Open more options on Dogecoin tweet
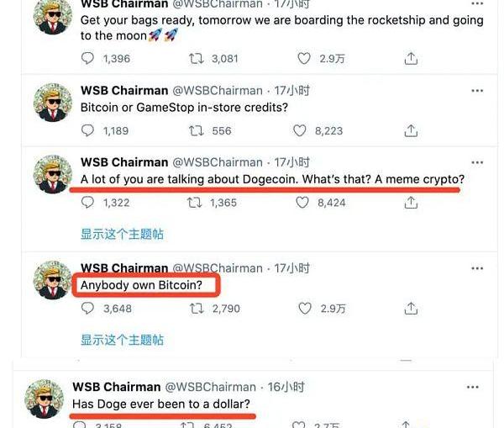 point(477,162)
